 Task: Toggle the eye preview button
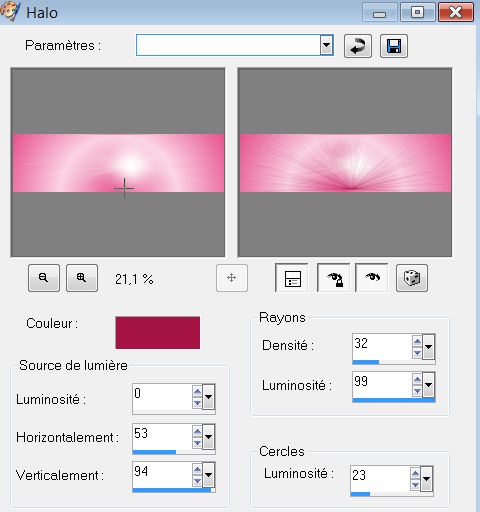coord(372,278)
